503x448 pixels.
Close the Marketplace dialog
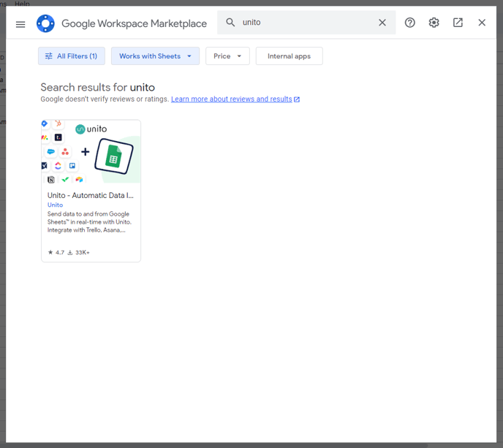(x=482, y=23)
